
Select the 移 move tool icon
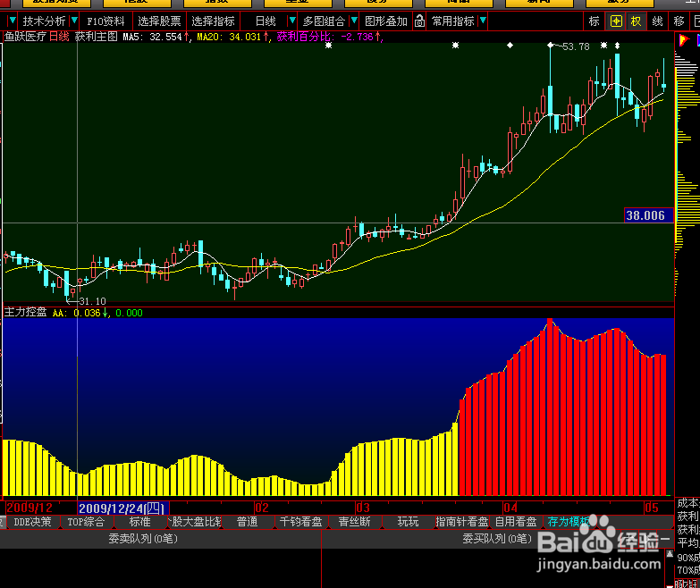click(x=679, y=21)
